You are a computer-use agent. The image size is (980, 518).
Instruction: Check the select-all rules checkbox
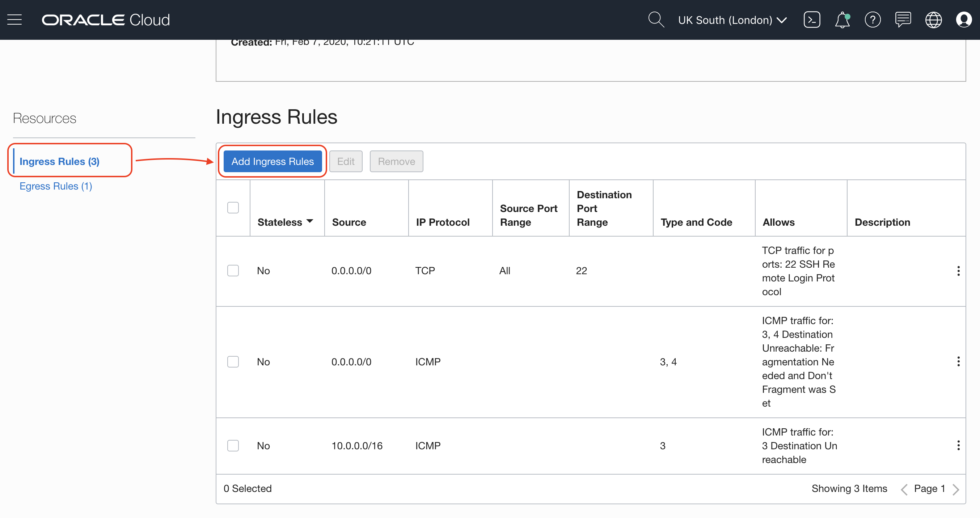(233, 208)
